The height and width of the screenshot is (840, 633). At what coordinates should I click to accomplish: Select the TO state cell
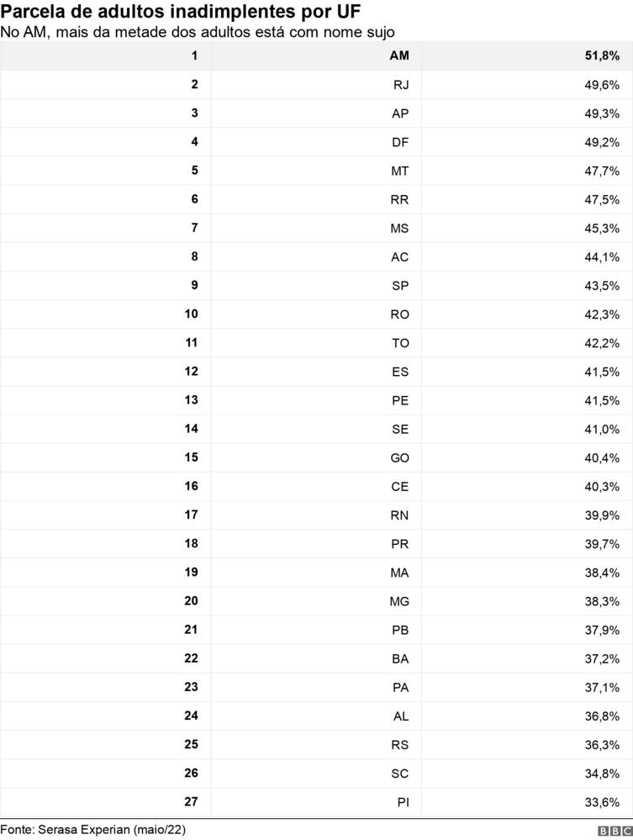(x=400, y=343)
